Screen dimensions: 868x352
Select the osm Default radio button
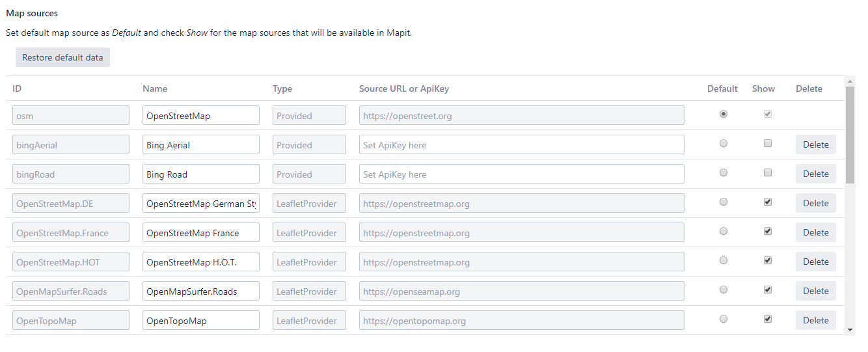(x=724, y=114)
